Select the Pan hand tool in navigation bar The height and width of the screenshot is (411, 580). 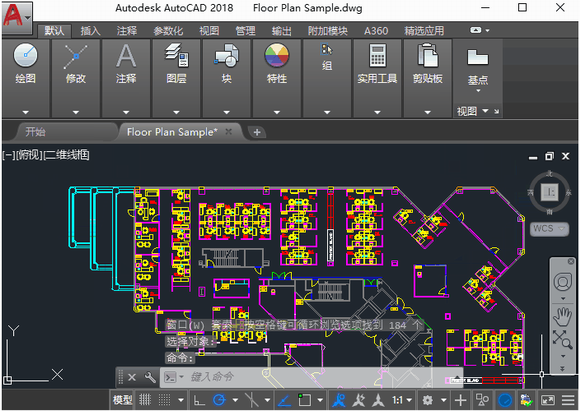click(562, 316)
